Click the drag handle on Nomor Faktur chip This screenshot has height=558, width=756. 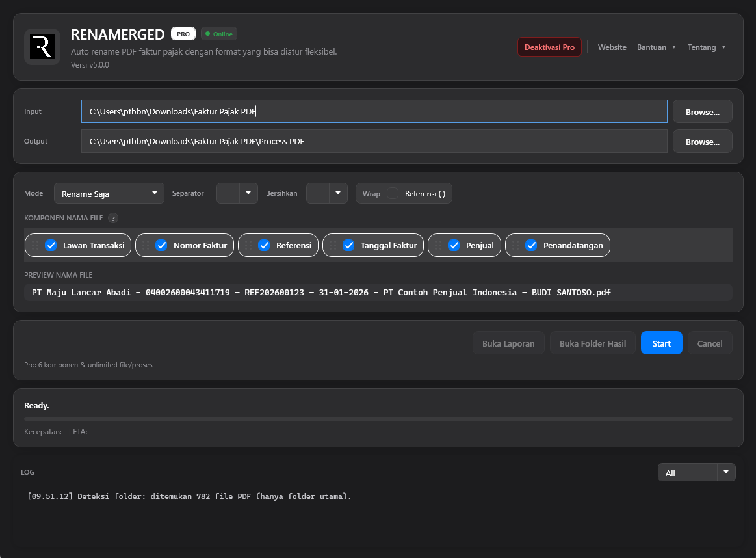click(146, 245)
